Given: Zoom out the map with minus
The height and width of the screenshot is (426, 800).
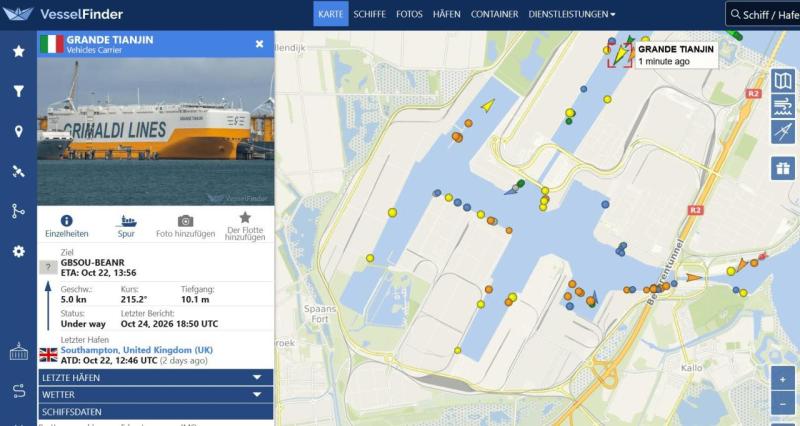Looking at the screenshot, I should [783, 405].
